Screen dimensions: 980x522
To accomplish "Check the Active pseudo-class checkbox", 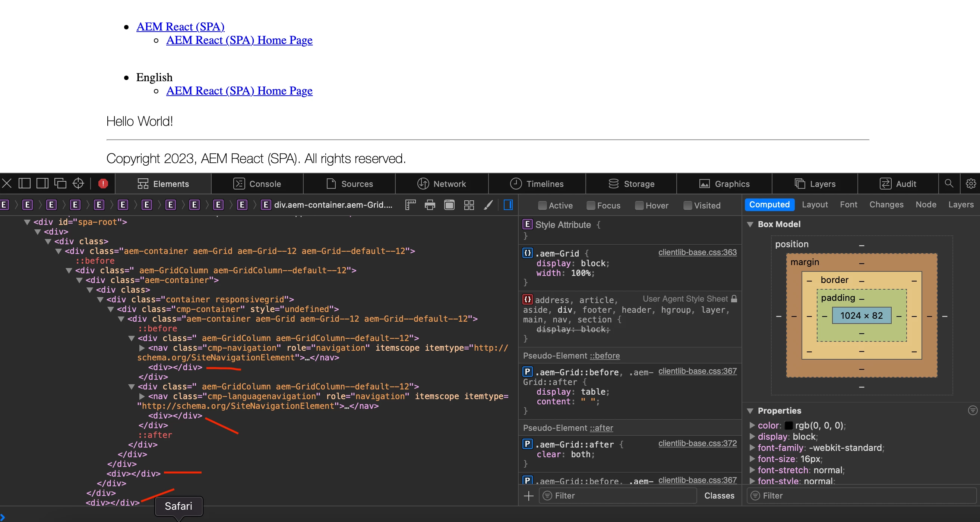I will tap(542, 206).
